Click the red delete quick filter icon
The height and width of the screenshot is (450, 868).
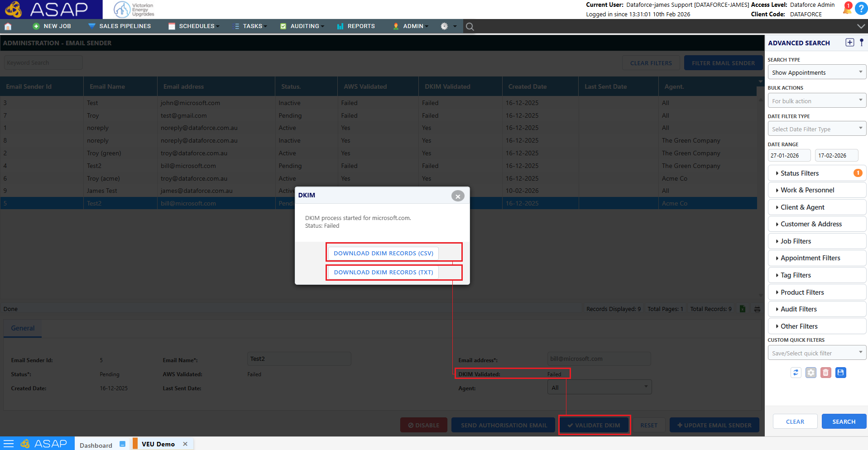coord(826,373)
